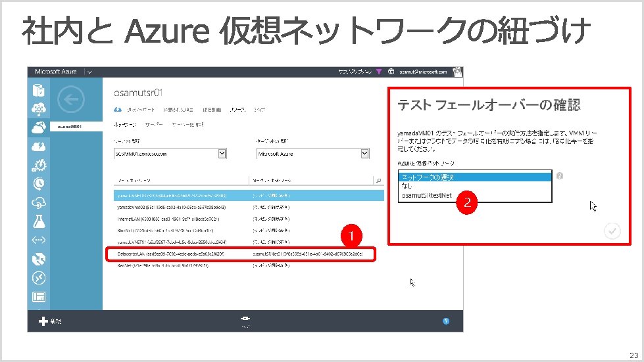Open the target dropdown showing Microsoft Azure
Screen dimensions: 644x362
click(312, 154)
